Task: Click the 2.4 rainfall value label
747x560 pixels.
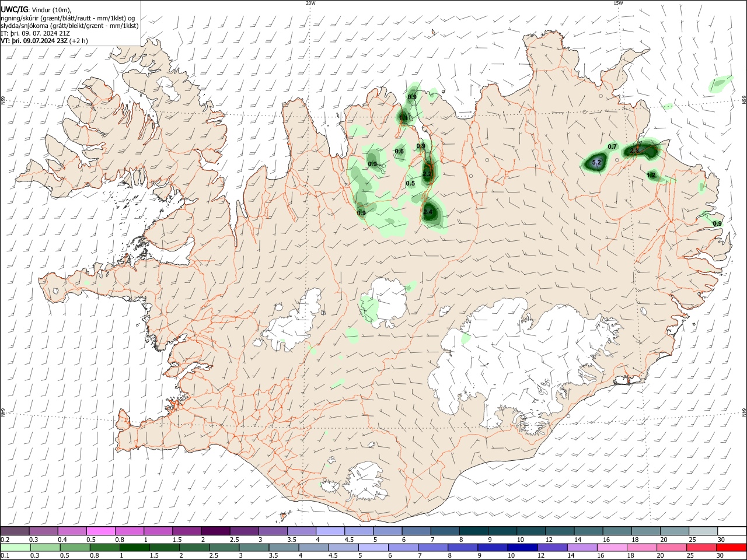Action: (x=428, y=212)
